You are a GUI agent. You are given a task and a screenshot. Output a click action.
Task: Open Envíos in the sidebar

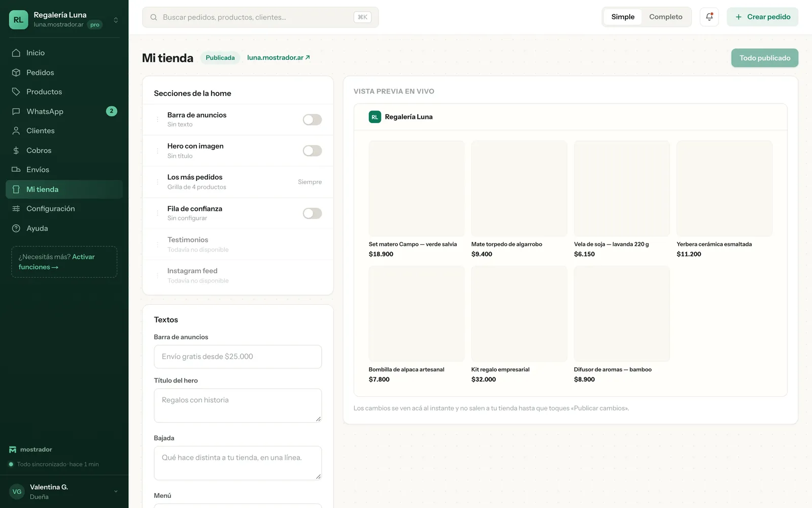(64, 170)
